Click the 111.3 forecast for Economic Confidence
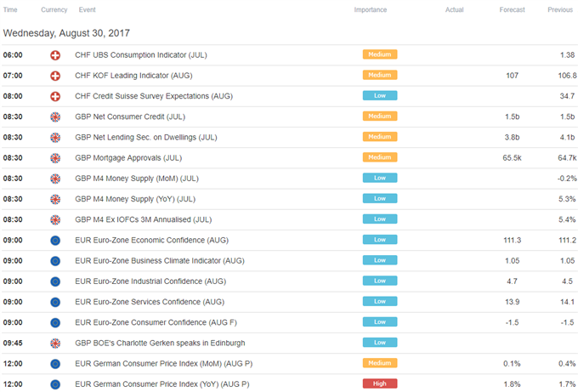 pyautogui.click(x=512, y=241)
